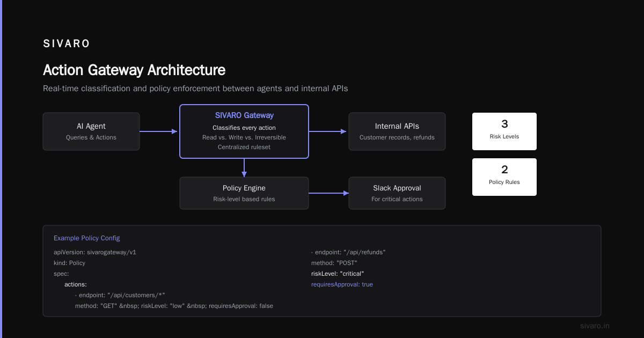
Task: Open the sivaro.in footer link
Action: click(x=595, y=326)
